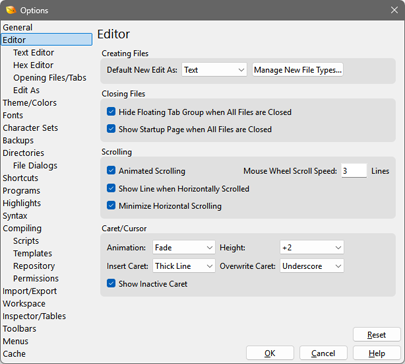This screenshot has width=405, height=364.
Task: Open Theme/Colors options
Action: pos(30,103)
